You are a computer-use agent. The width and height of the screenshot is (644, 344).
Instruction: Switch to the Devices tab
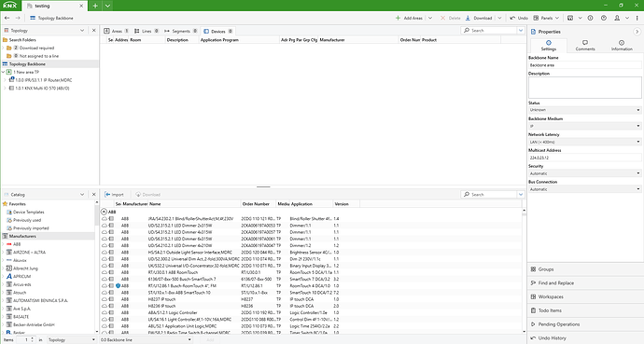tap(218, 31)
